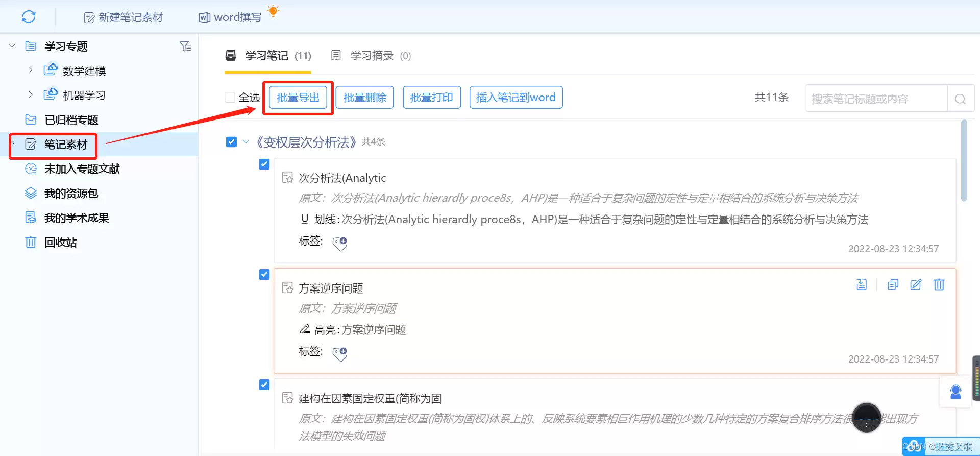This screenshot has height=456, width=980.
Task: Open 我的学术成果
Action: 77,218
